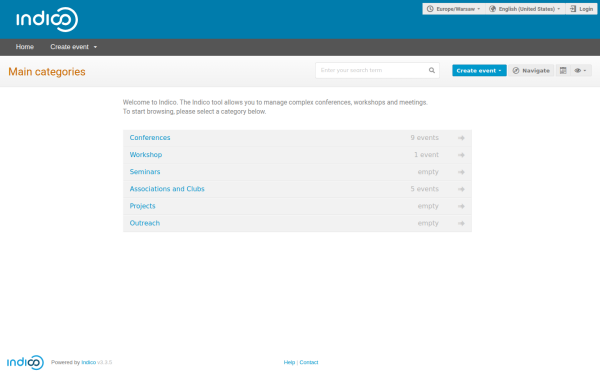The height and width of the screenshot is (375, 600).
Task: Click the Login button
Action: coord(581,9)
